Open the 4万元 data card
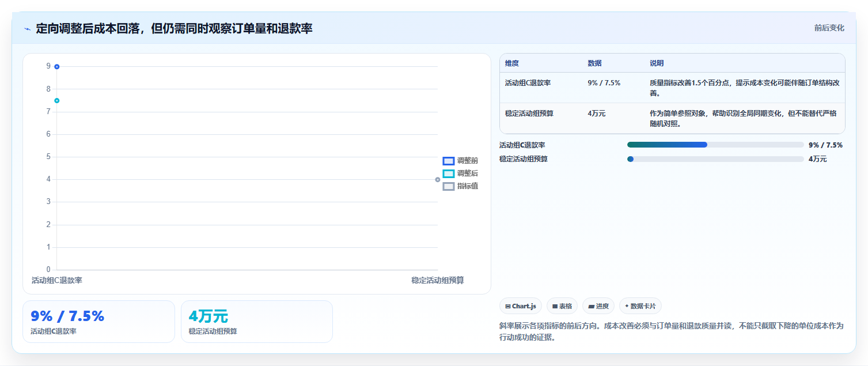This screenshot has width=868, height=366. click(x=257, y=322)
